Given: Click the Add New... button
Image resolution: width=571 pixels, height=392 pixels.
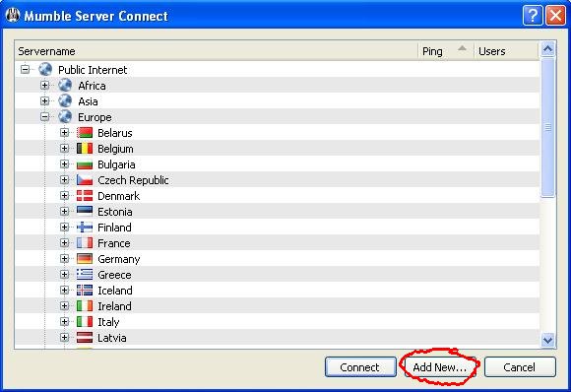Looking at the screenshot, I should [x=440, y=366].
